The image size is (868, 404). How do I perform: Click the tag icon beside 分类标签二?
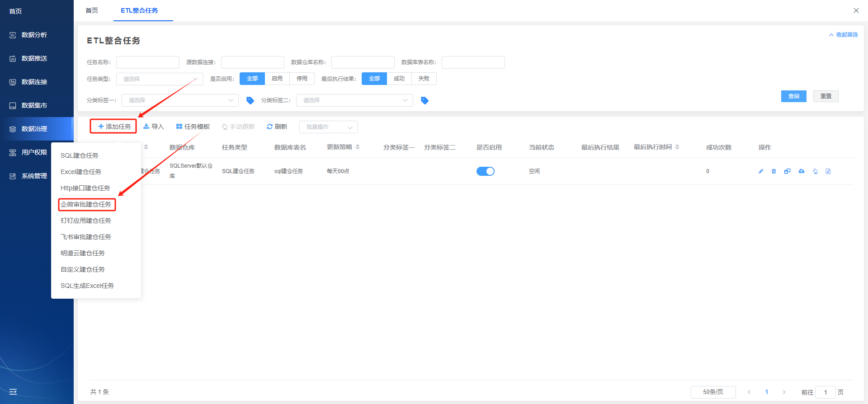(425, 100)
